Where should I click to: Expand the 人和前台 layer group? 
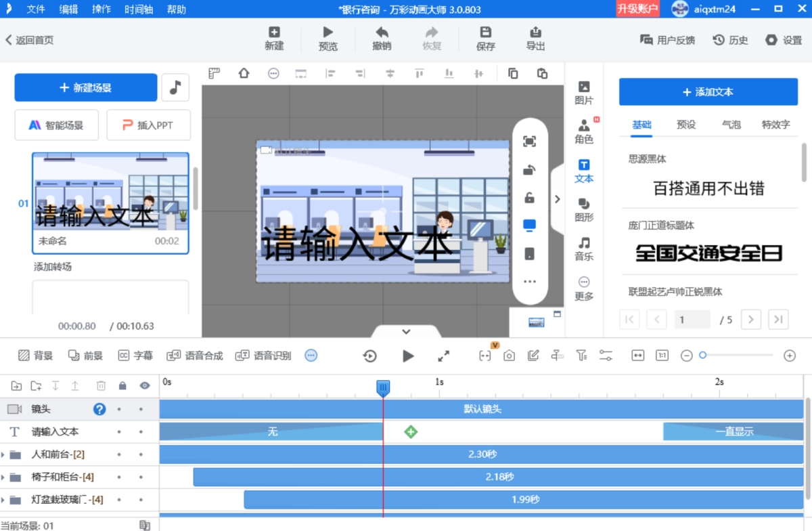[x=3, y=454]
